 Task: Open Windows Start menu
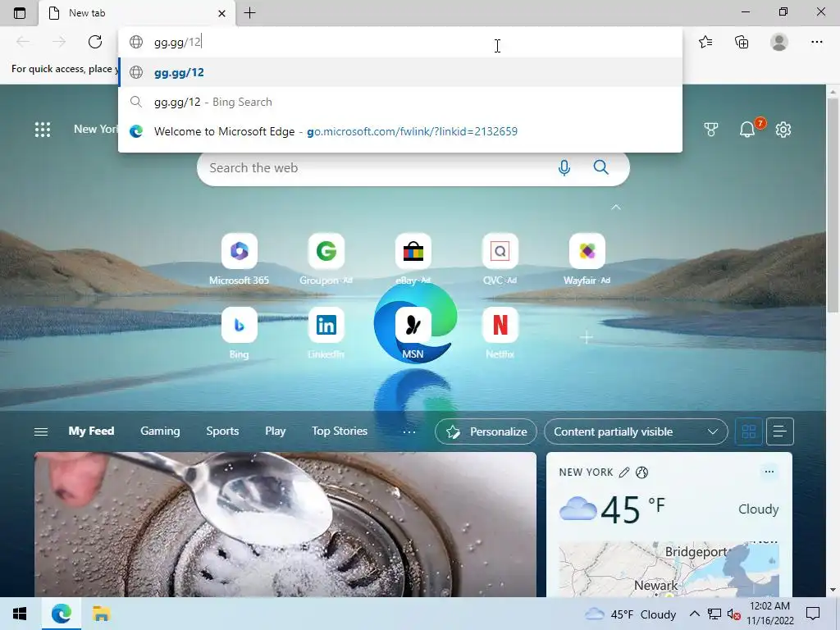click(x=20, y=614)
